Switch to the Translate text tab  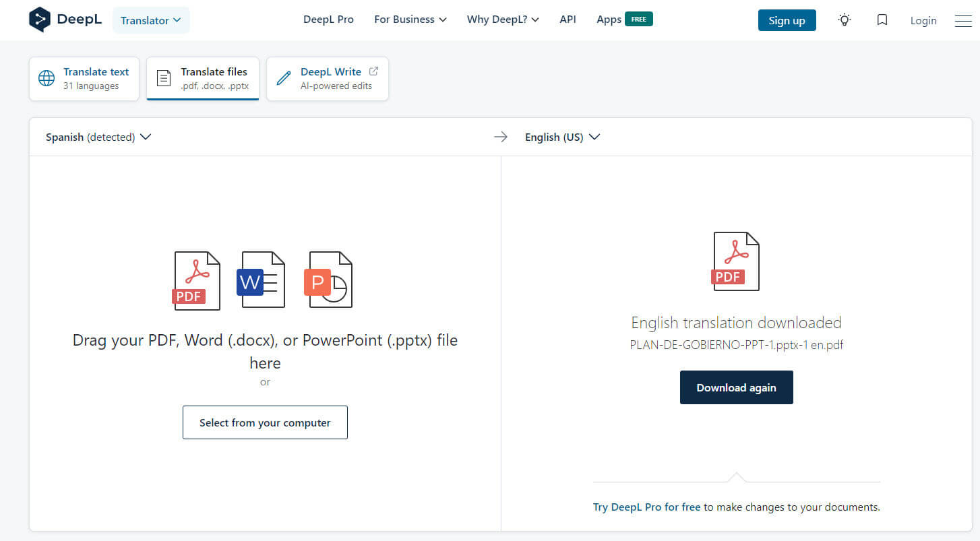[84, 79]
